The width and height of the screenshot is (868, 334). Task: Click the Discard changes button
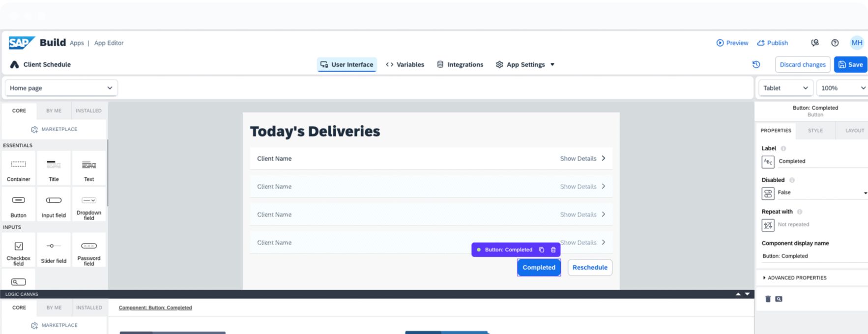point(802,64)
